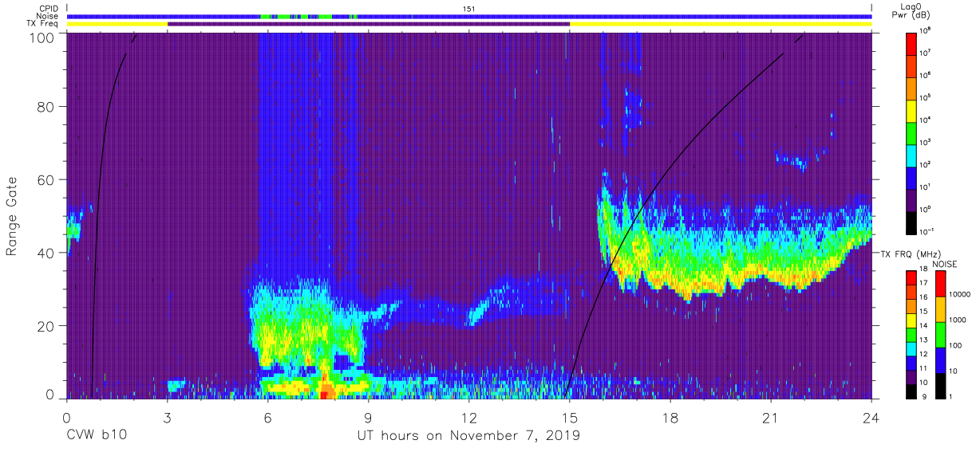Click the yellow left section of TX Freq strip
980x452 pixels.
[117, 24]
